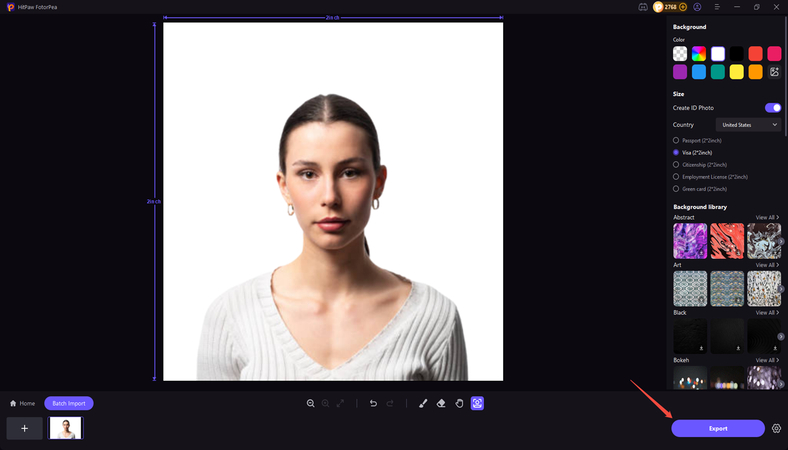Upload custom background image icon
Image resolution: width=788 pixels, height=450 pixels.
point(774,72)
